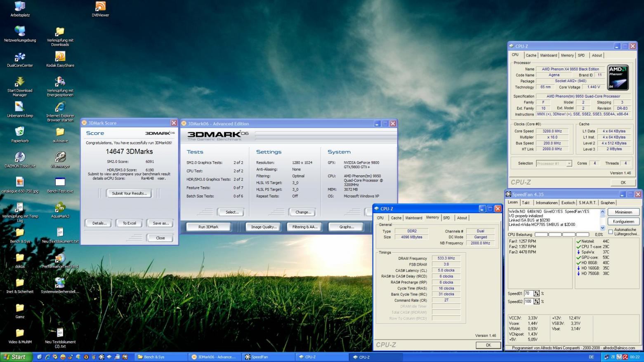
Task: Click the Speed02 spinner arrows in SpeedFan
Action: 536,301
